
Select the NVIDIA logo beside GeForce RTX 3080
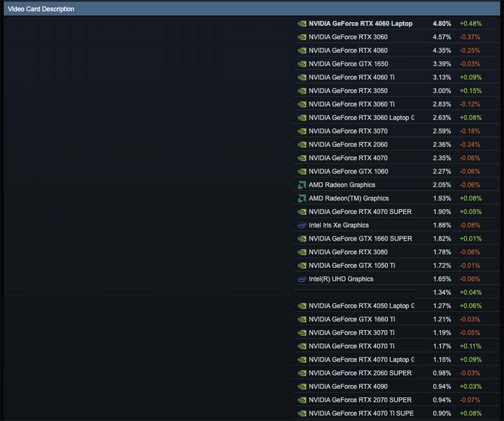click(x=302, y=253)
